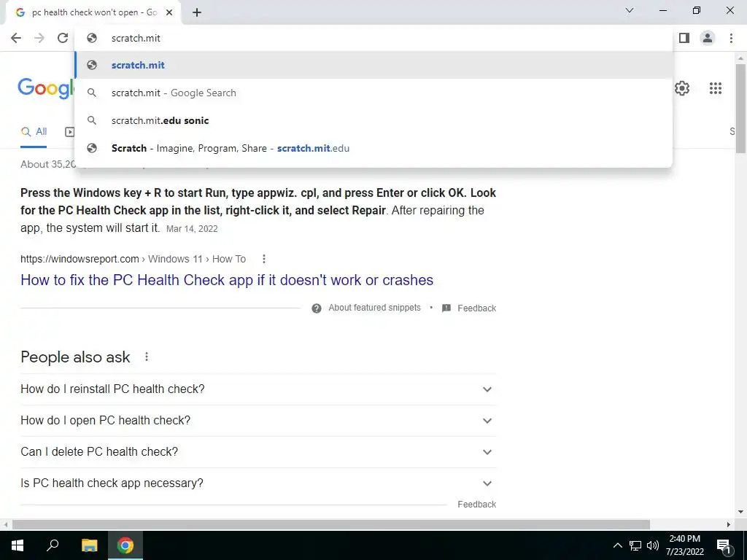The width and height of the screenshot is (747, 560).
Task: Click the horizontal scrollbar thumb
Action: pos(331,524)
